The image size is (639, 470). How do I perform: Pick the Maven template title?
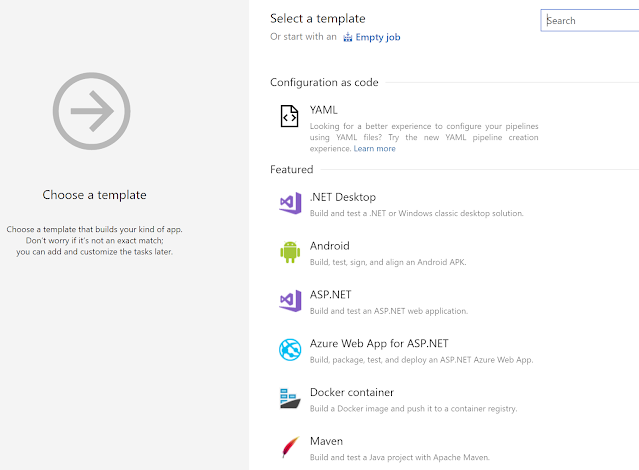coord(327,441)
